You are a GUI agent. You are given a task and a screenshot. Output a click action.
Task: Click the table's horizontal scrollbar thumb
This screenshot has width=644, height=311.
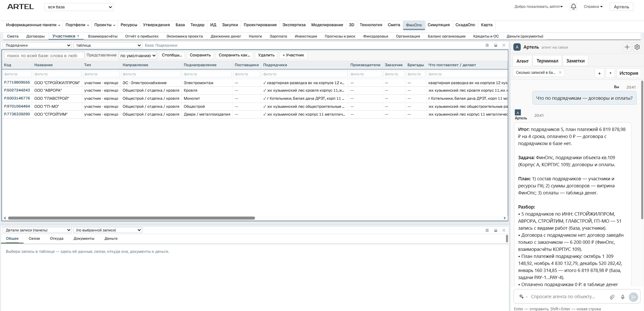132,218
